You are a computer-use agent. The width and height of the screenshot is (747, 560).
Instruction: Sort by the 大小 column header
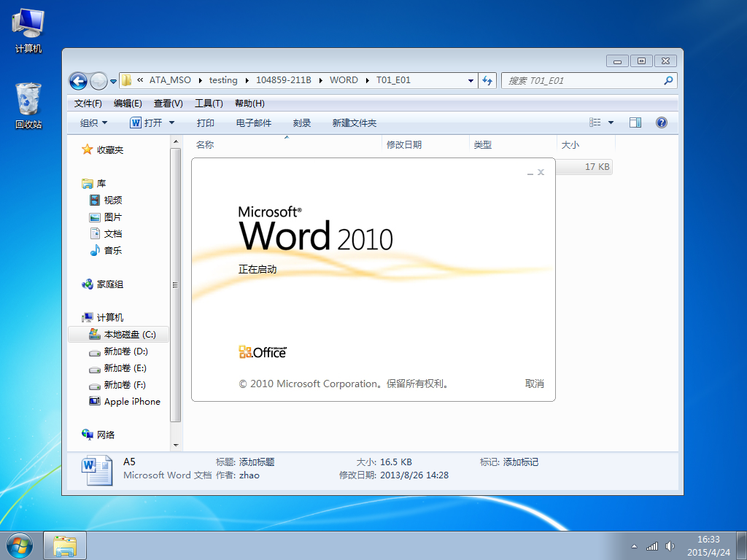tap(570, 145)
